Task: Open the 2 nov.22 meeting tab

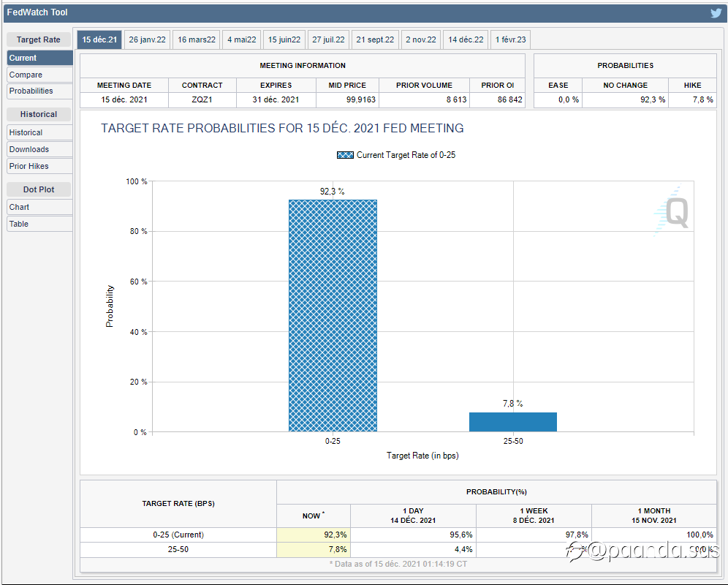Action: [x=421, y=39]
